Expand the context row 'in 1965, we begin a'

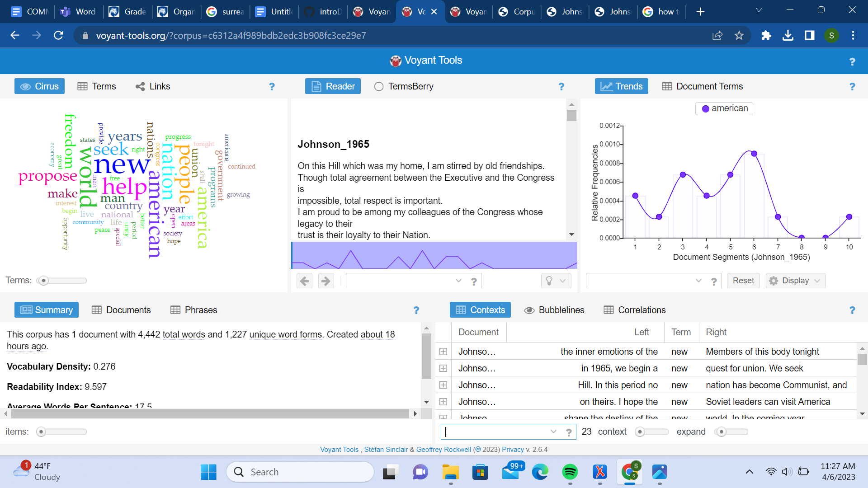pos(443,368)
